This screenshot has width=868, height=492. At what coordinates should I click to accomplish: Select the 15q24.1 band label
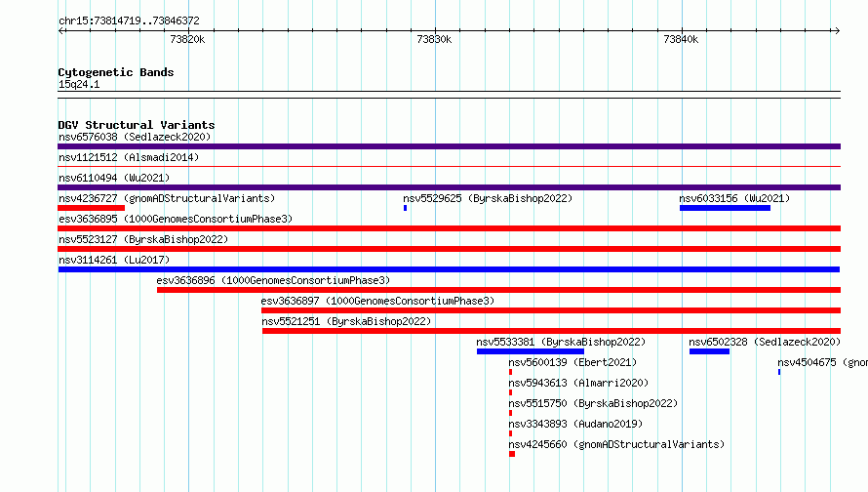(79, 84)
